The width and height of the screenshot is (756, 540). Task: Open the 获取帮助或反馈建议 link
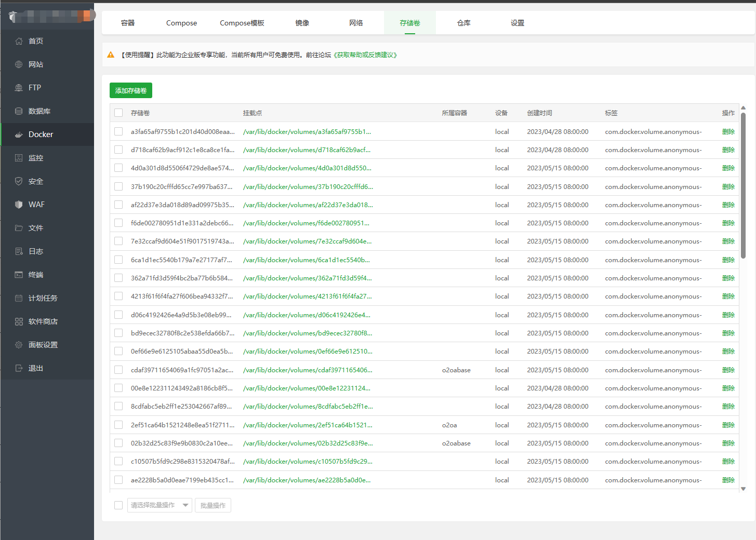365,55
